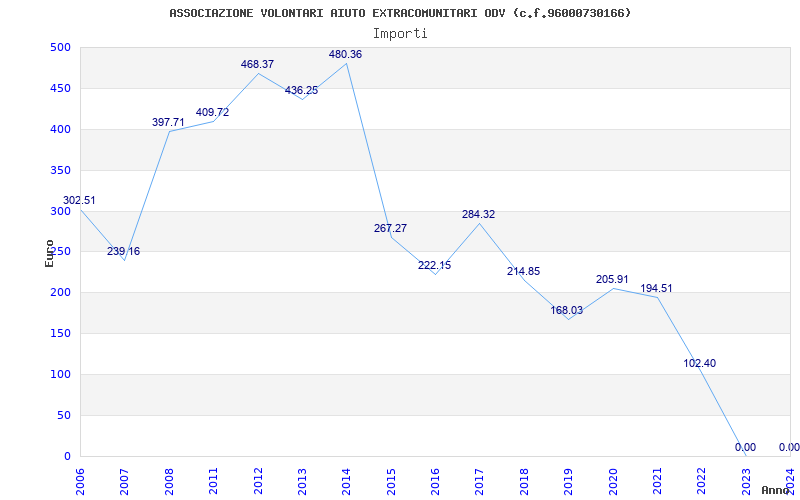Select the 2021 x-axis year label
800x500 pixels.
[658, 481]
